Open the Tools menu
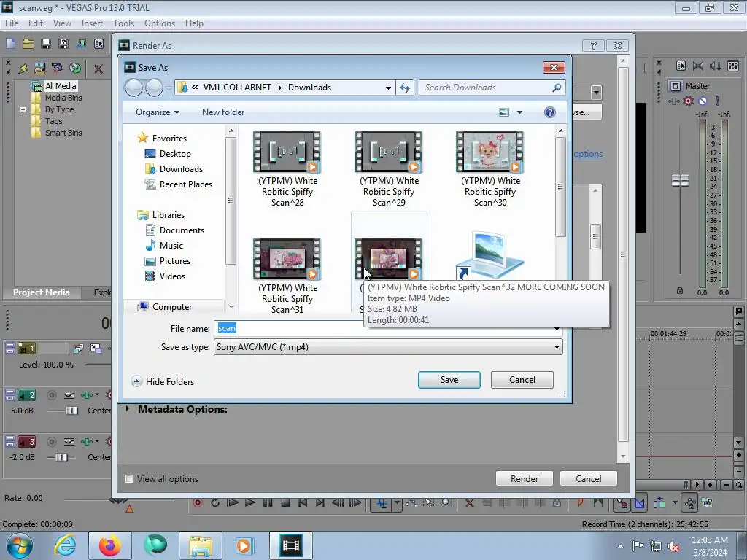The width and height of the screenshot is (747, 560). click(123, 23)
